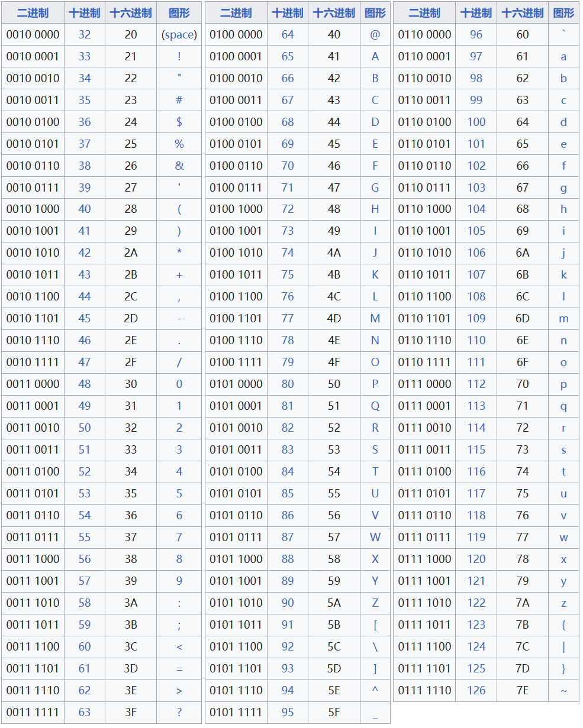Select binary cell 0101 1010
Screen dimensions: 583x728
[236, 603]
